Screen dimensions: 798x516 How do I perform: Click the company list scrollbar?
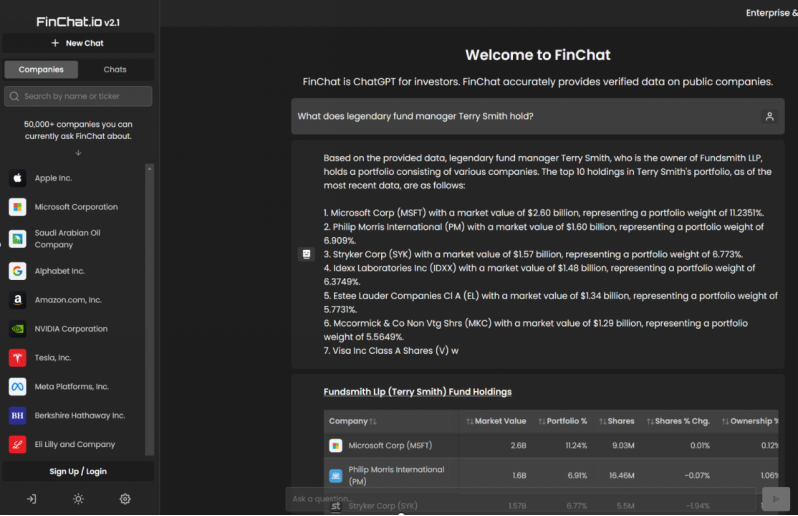click(x=149, y=310)
